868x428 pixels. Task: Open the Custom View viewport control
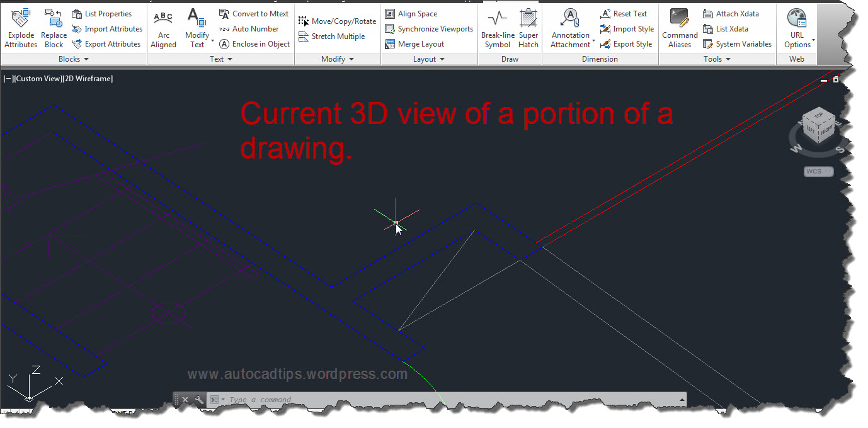click(x=39, y=78)
